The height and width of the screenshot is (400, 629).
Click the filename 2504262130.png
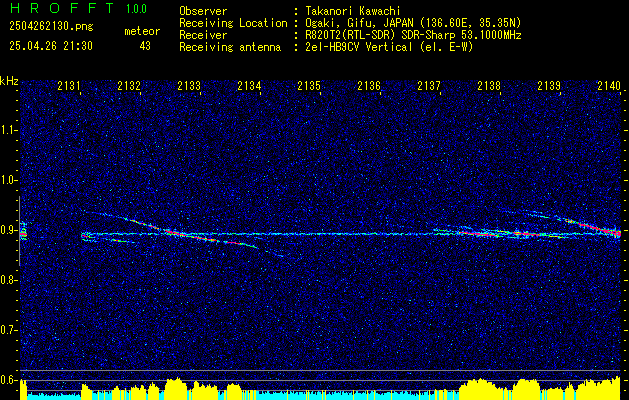click(x=51, y=27)
